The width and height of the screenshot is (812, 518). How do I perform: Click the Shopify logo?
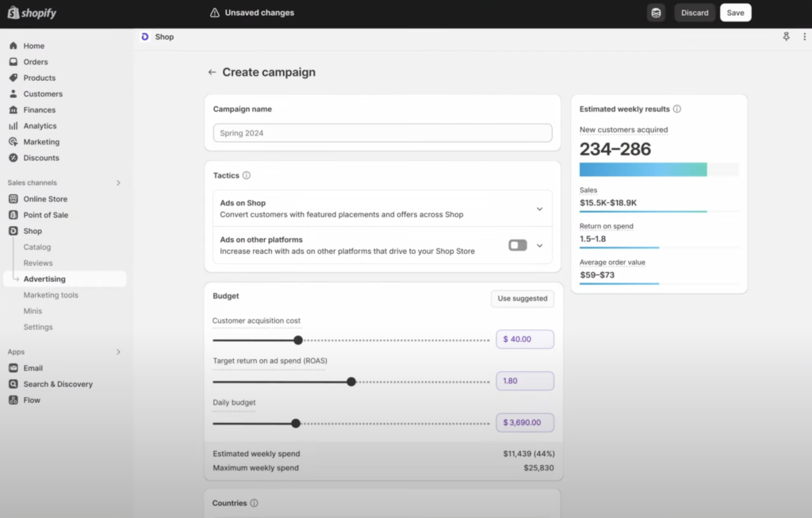pos(32,13)
